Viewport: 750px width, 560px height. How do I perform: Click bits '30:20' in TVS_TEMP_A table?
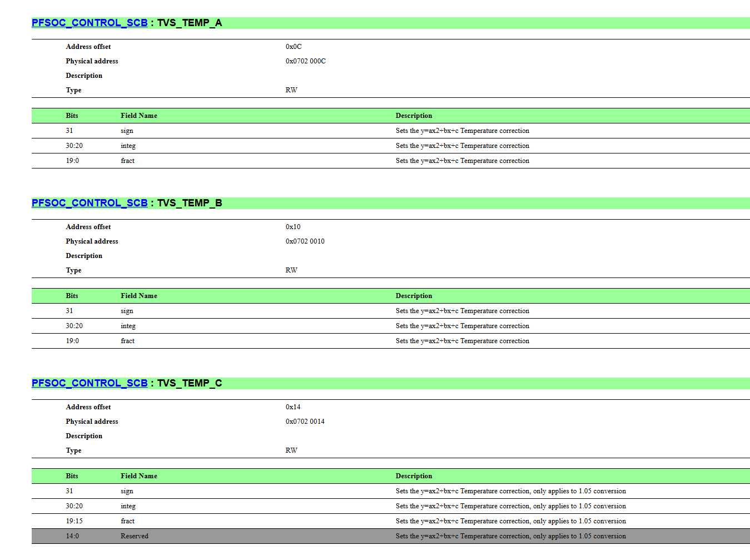pos(74,146)
